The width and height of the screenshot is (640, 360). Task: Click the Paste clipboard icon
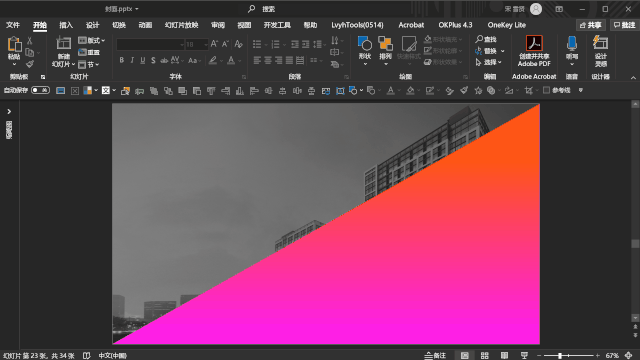click(14, 45)
